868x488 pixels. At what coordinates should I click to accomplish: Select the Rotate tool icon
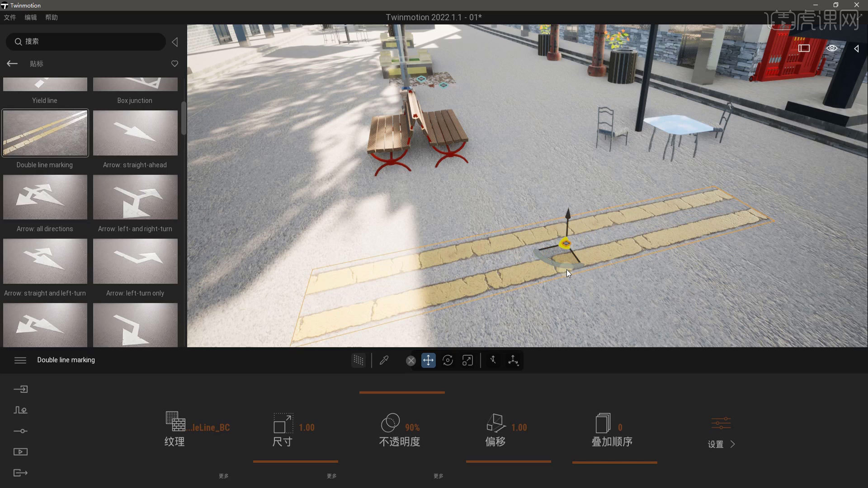(x=448, y=361)
